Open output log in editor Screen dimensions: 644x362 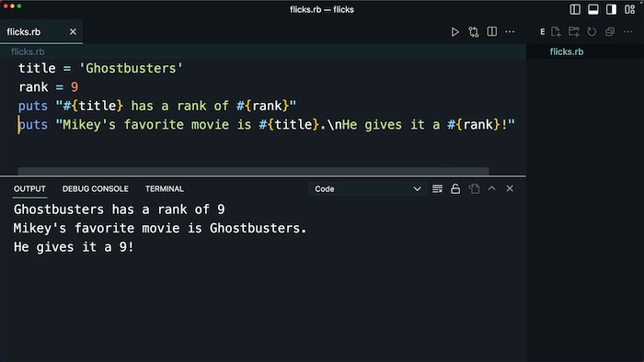point(474,188)
